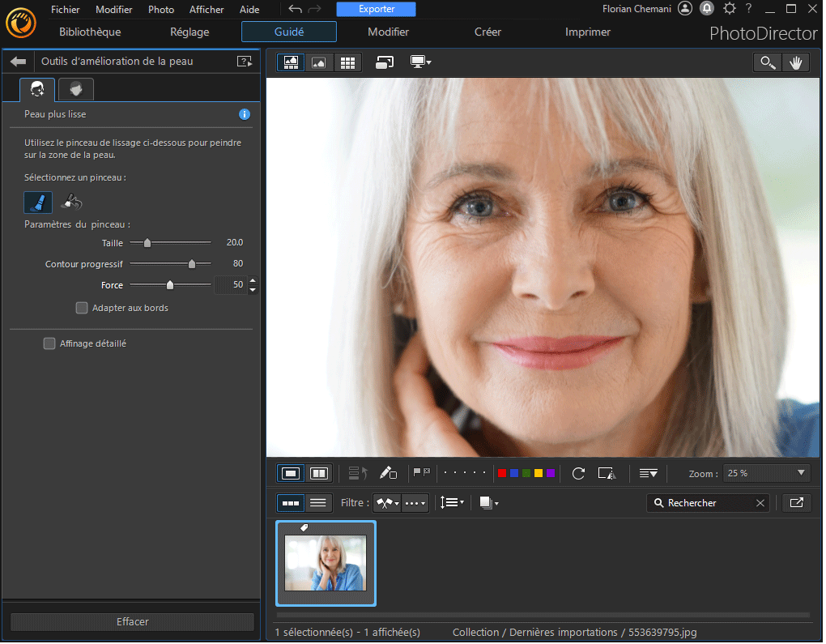The height and width of the screenshot is (644, 826).
Task: Toggle side-by-side compare view
Action: coord(318,472)
